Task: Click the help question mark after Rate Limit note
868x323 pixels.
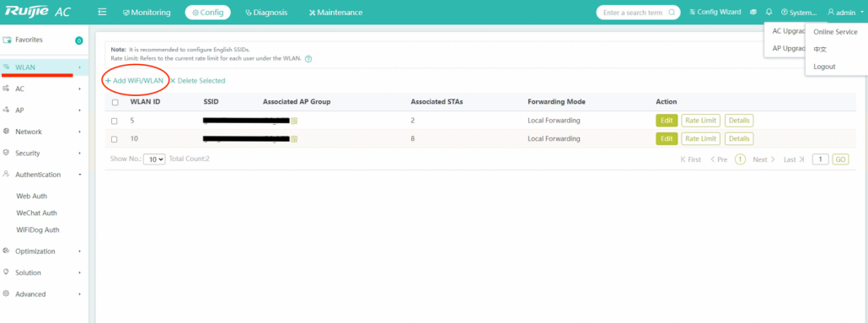Action: [x=308, y=59]
